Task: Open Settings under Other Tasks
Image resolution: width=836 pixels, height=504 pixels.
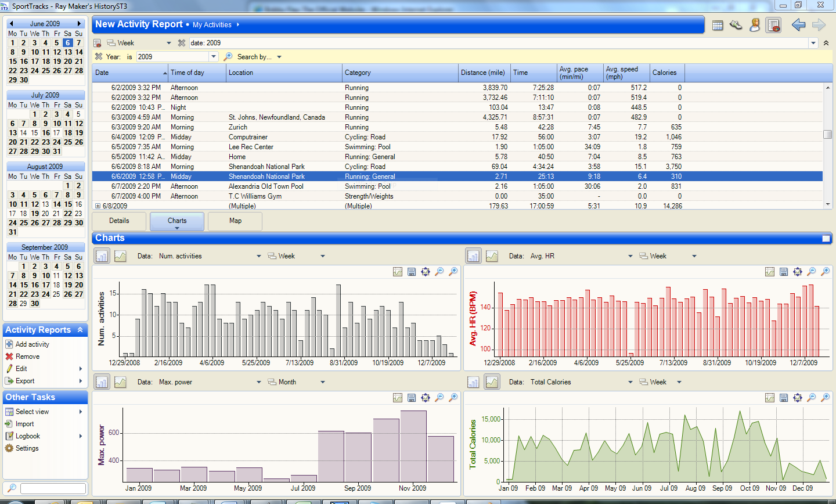Action: coord(27,448)
